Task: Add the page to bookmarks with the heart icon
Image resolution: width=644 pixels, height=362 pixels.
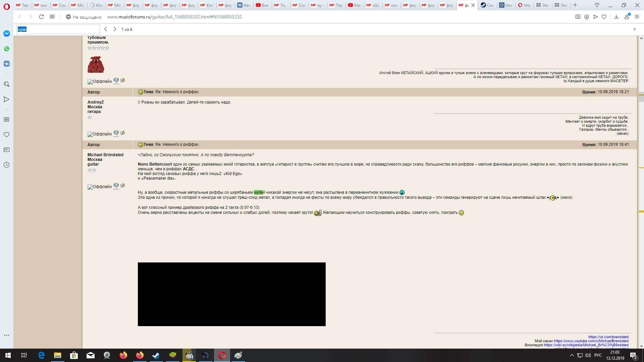Action: coord(604,17)
